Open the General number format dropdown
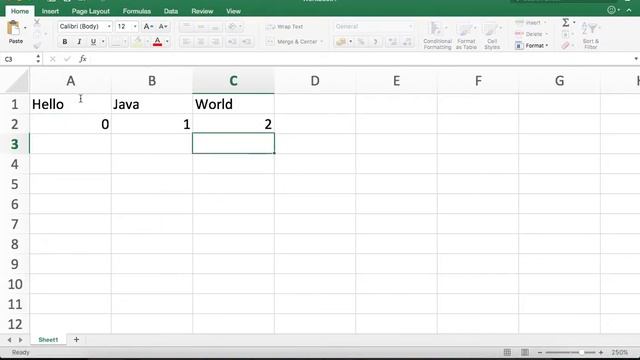The image size is (640, 360). point(373,27)
